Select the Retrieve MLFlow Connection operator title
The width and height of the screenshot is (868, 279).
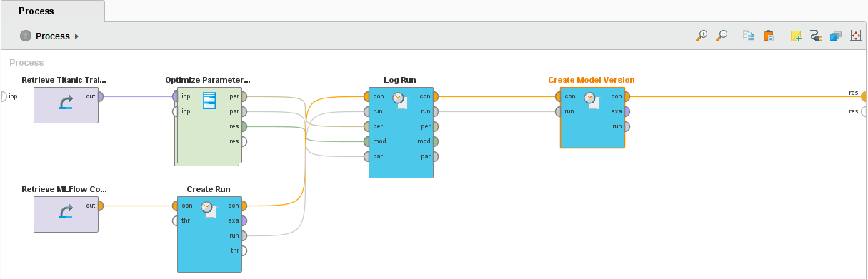(x=64, y=189)
